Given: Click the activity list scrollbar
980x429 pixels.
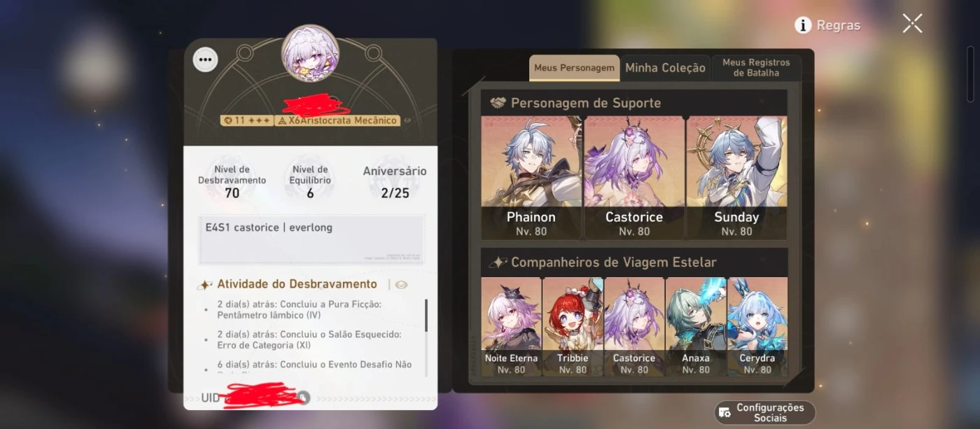Looking at the screenshot, I should point(426,315).
